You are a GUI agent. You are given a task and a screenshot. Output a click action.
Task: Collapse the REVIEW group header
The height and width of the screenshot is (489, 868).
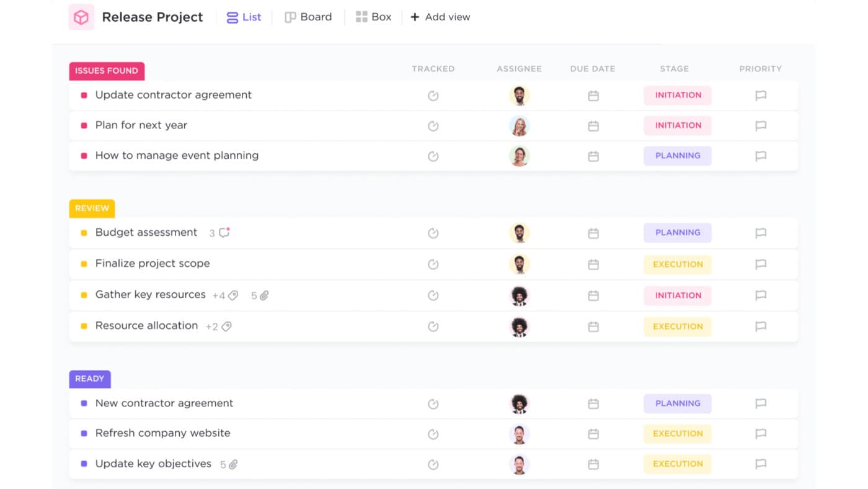[x=92, y=209]
